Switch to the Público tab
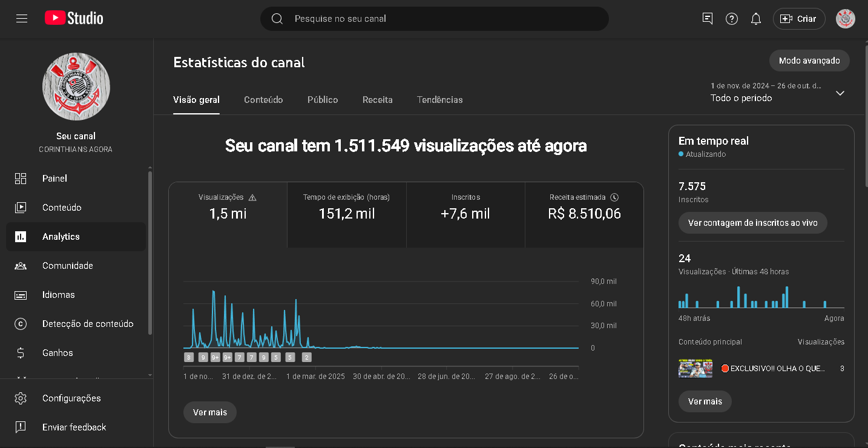This screenshot has height=448, width=868. pyautogui.click(x=323, y=100)
